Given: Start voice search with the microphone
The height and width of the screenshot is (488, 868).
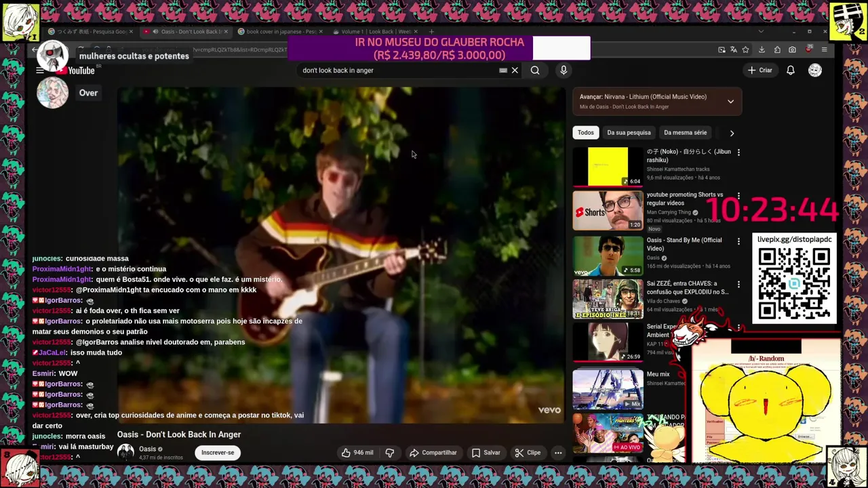Looking at the screenshot, I should pyautogui.click(x=564, y=70).
